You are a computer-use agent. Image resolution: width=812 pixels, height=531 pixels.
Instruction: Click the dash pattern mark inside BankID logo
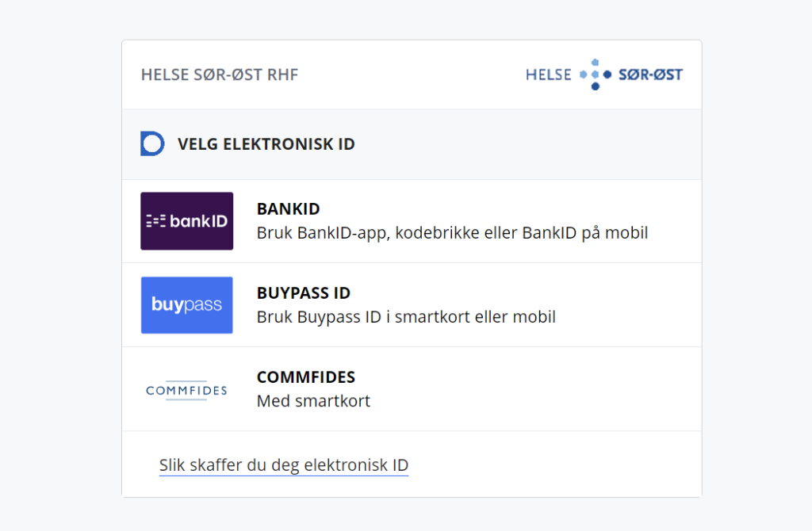[155, 221]
